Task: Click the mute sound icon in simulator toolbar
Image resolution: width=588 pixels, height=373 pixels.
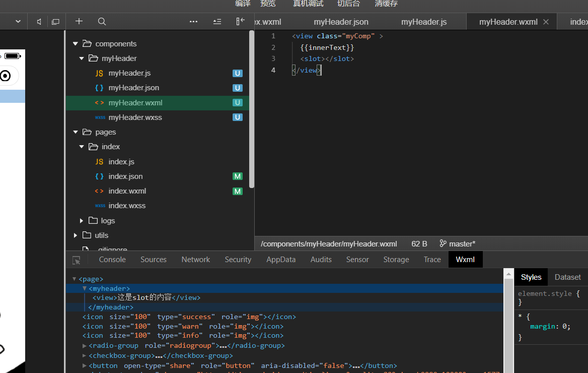Action: click(39, 22)
